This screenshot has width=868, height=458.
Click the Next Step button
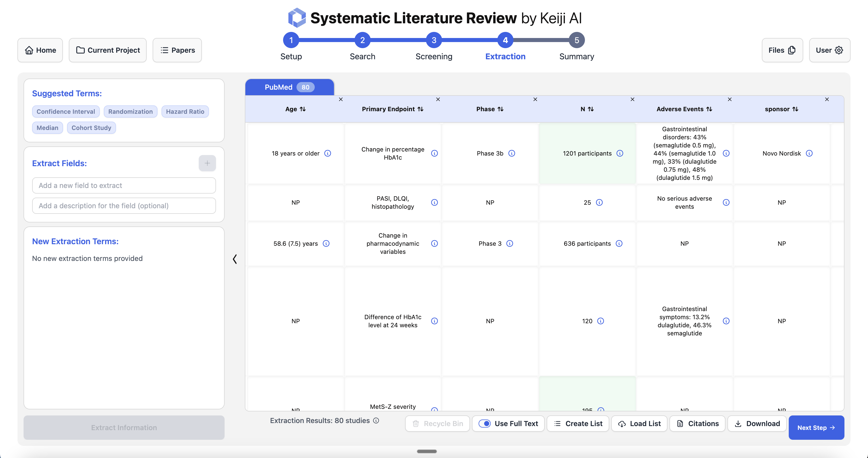point(816,427)
